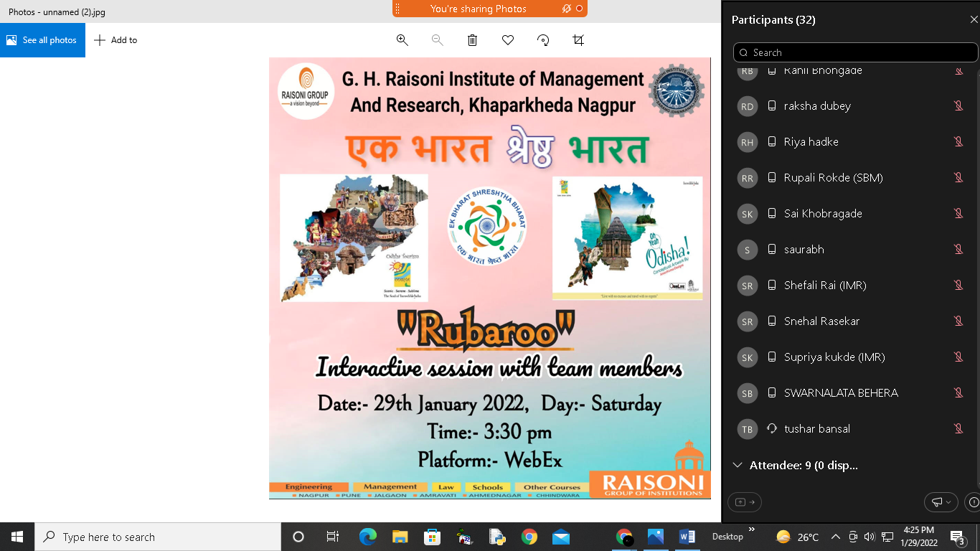Switch to Word on the taskbar
This screenshot has height=551, width=980.
tap(687, 537)
